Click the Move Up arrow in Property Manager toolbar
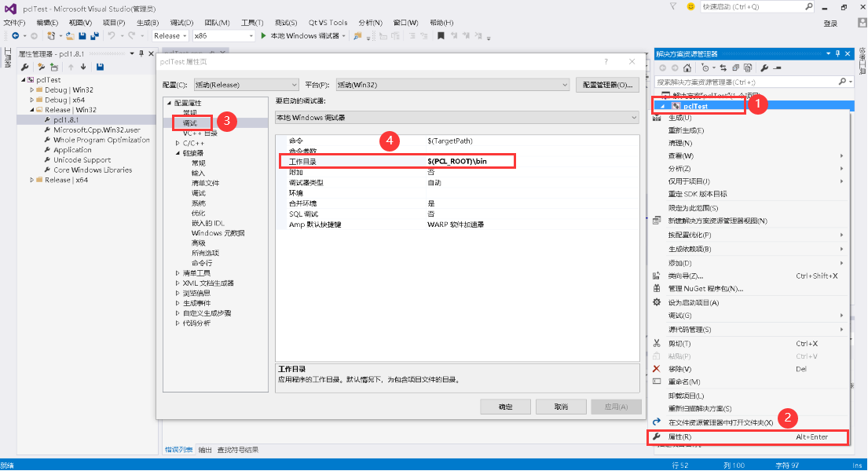Viewport: 868px width, 471px height. pyautogui.click(x=71, y=67)
